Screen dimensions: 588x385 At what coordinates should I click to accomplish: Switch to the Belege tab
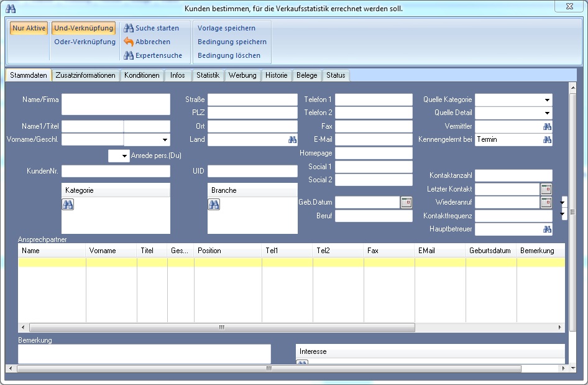pyautogui.click(x=307, y=75)
